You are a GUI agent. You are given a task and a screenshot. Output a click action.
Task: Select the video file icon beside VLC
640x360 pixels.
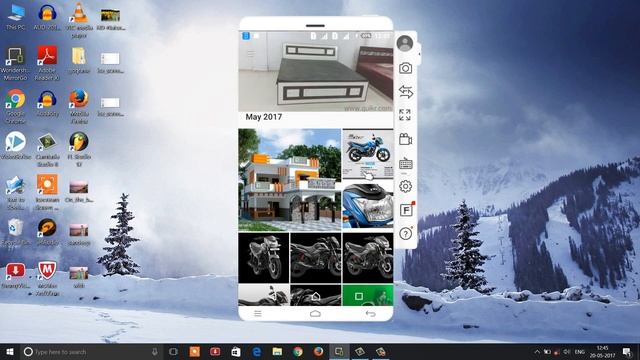coord(111,19)
